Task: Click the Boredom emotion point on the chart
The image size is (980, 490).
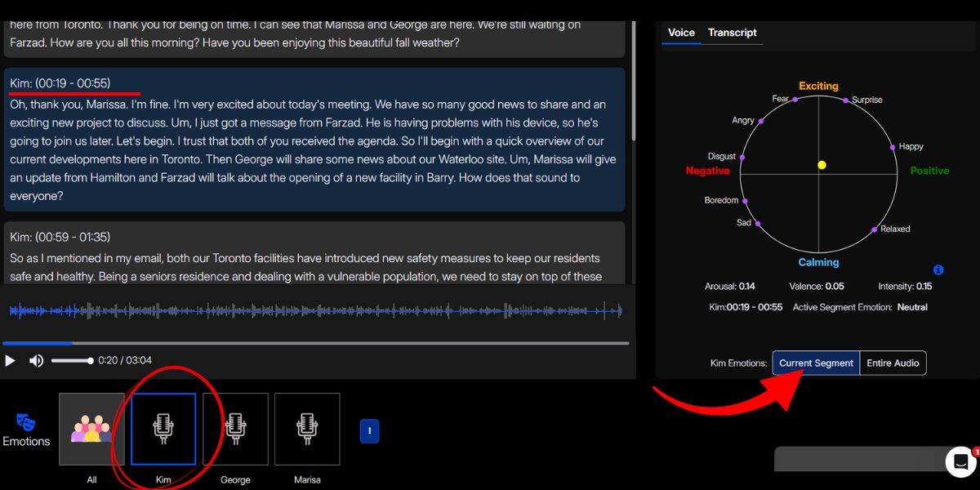Action: [x=745, y=200]
